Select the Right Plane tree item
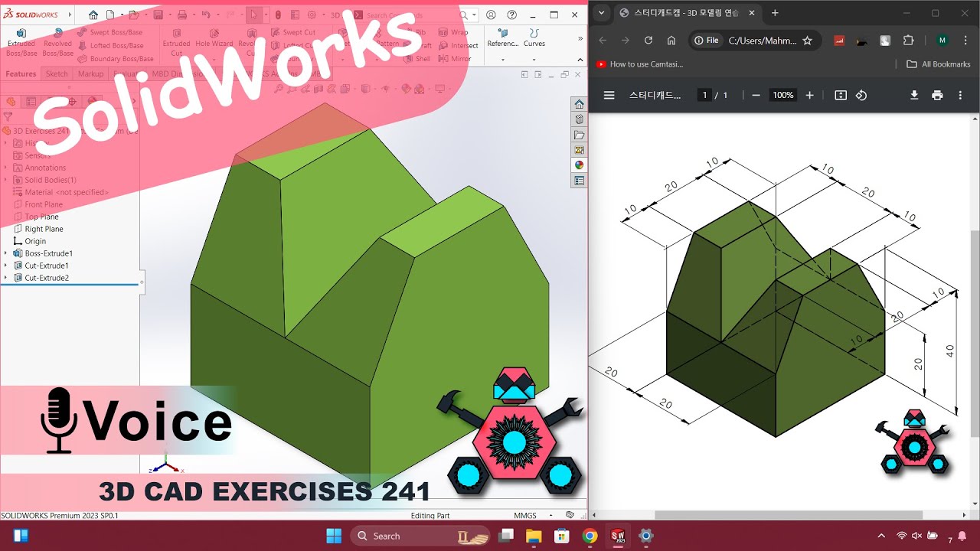The width and height of the screenshot is (980, 551). pyautogui.click(x=44, y=229)
